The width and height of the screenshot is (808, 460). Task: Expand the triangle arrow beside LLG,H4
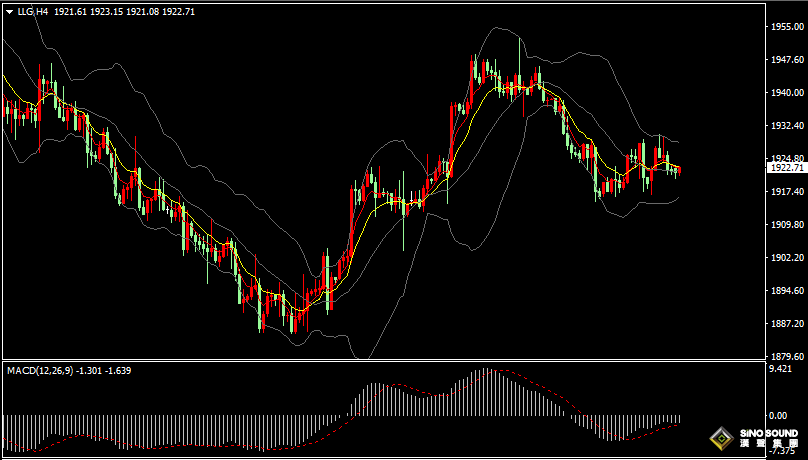tap(9, 9)
